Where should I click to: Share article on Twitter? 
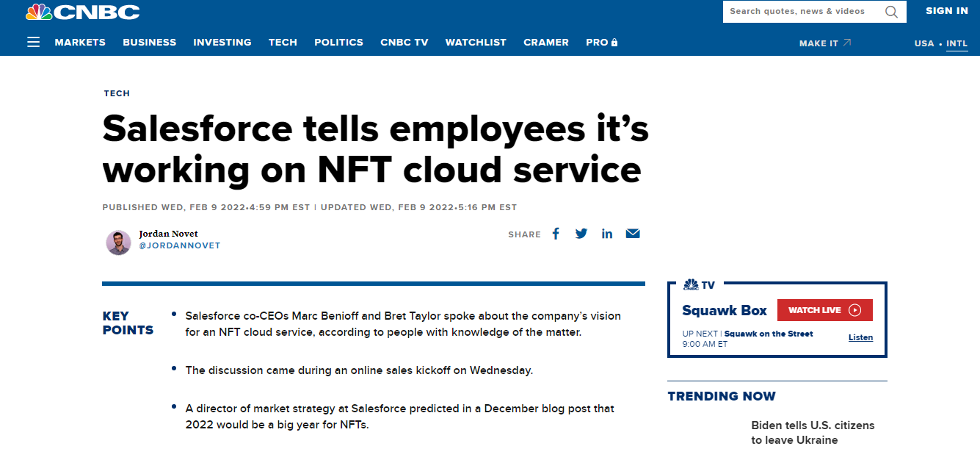pyautogui.click(x=581, y=234)
